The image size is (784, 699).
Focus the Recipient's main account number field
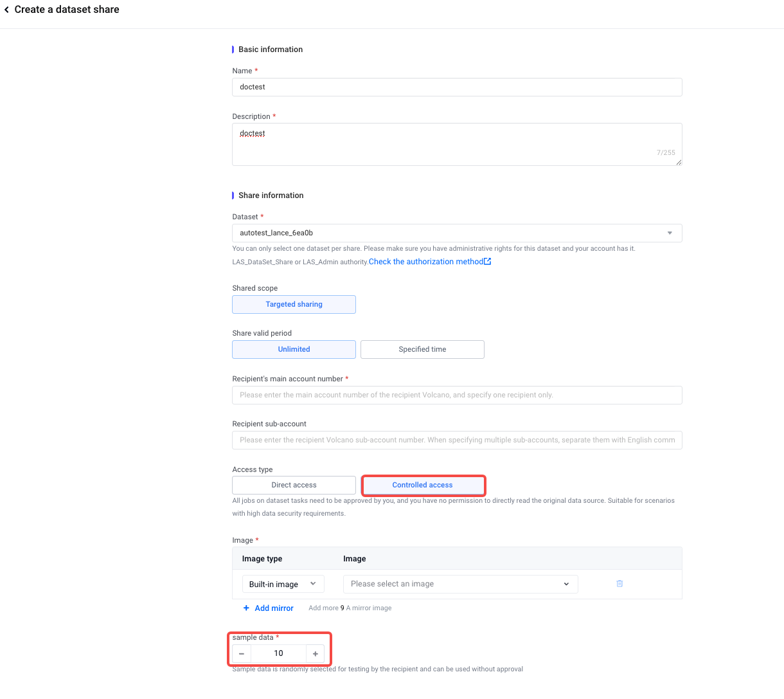(456, 395)
